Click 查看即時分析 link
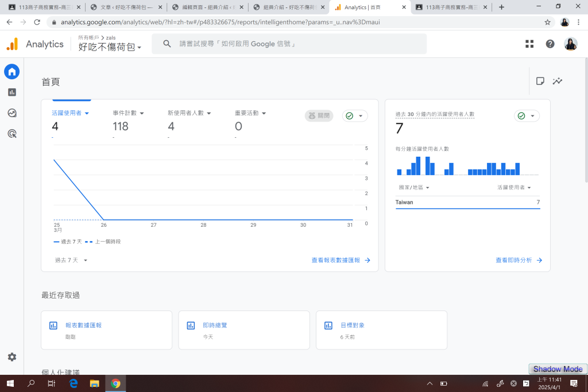 (519, 260)
